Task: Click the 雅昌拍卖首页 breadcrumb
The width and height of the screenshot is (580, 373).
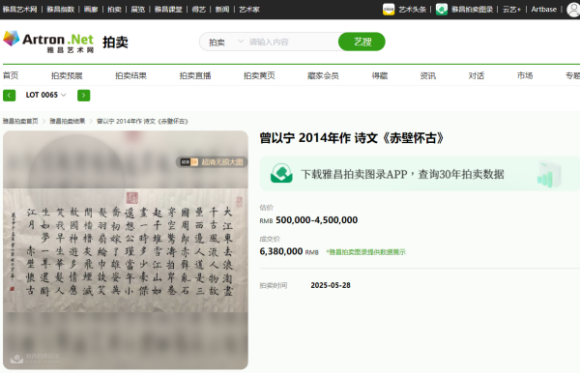Action: tap(20, 121)
